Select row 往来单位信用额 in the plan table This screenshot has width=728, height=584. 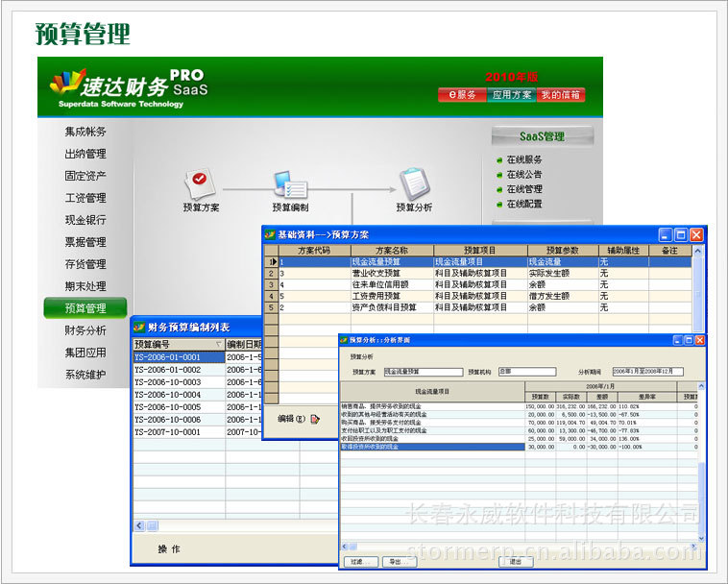(x=485, y=284)
